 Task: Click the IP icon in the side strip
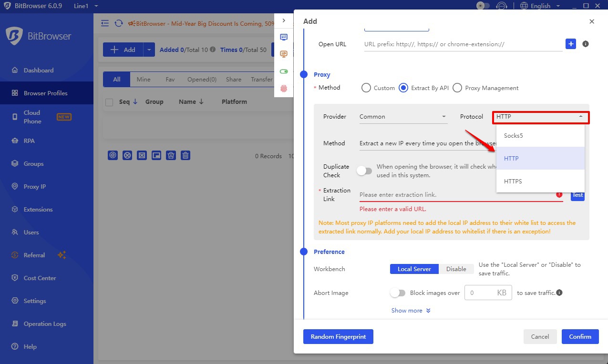[x=284, y=54]
